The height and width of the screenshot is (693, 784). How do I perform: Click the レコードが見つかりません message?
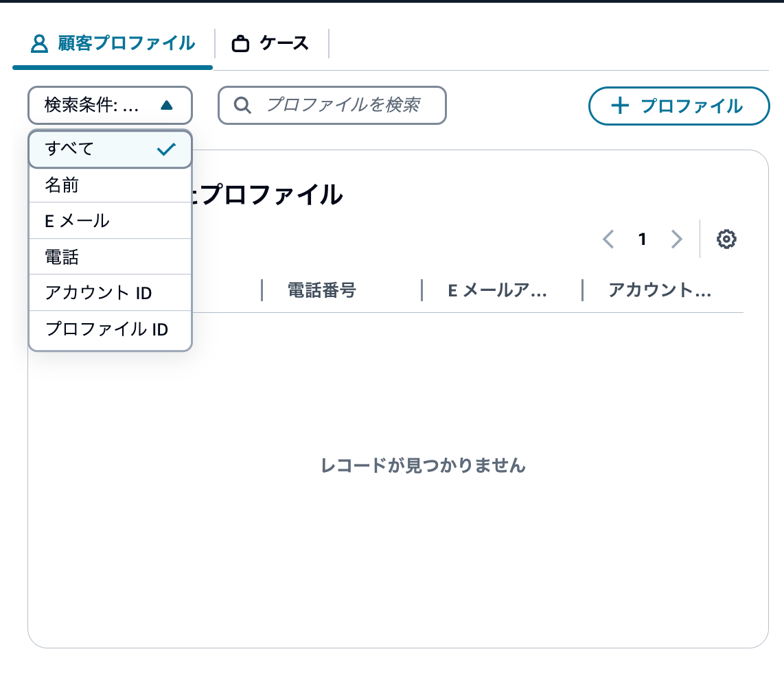(x=423, y=466)
